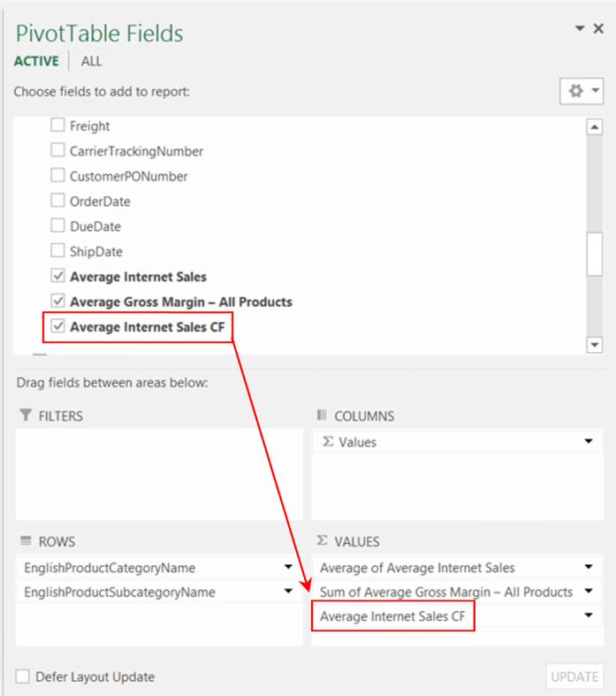
Task: Click the Columns area icon
Action: coord(322,416)
